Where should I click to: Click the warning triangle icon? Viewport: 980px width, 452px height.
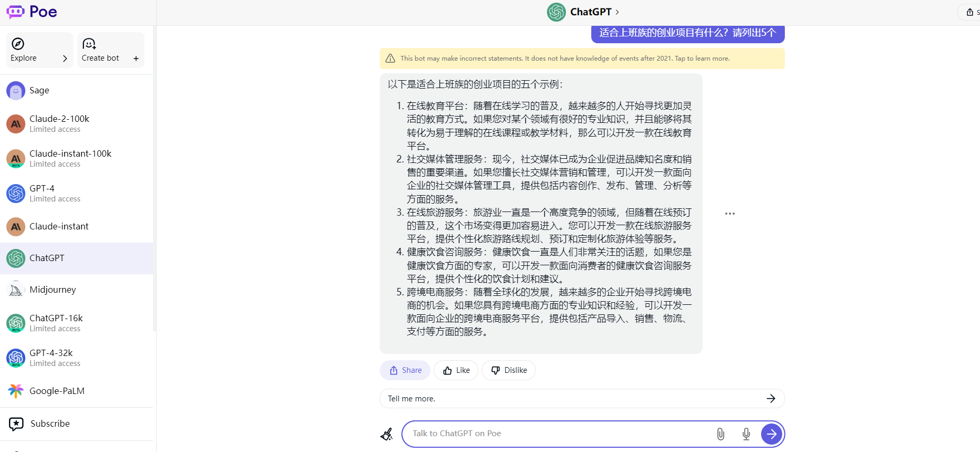click(x=390, y=59)
